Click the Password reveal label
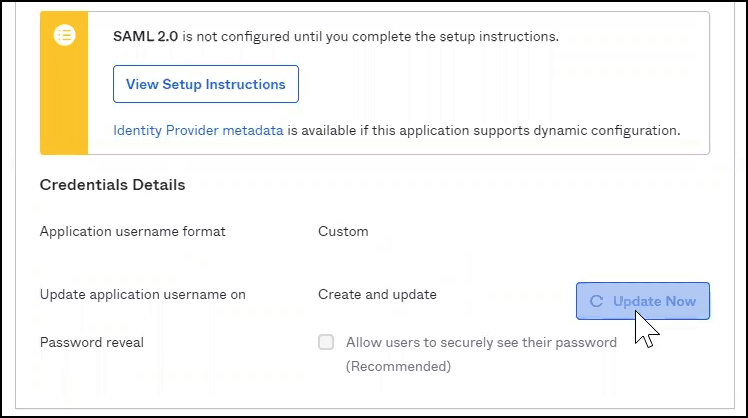This screenshot has width=748, height=418. click(91, 342)
